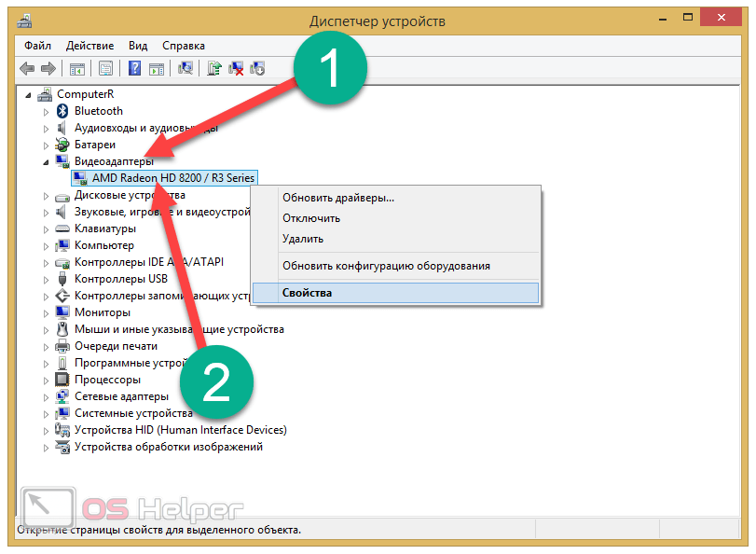The width and height of the screenshot is (756, 554).
Task: Collapse the Видеоадаптеры tree node
Action: click(46, 161)
